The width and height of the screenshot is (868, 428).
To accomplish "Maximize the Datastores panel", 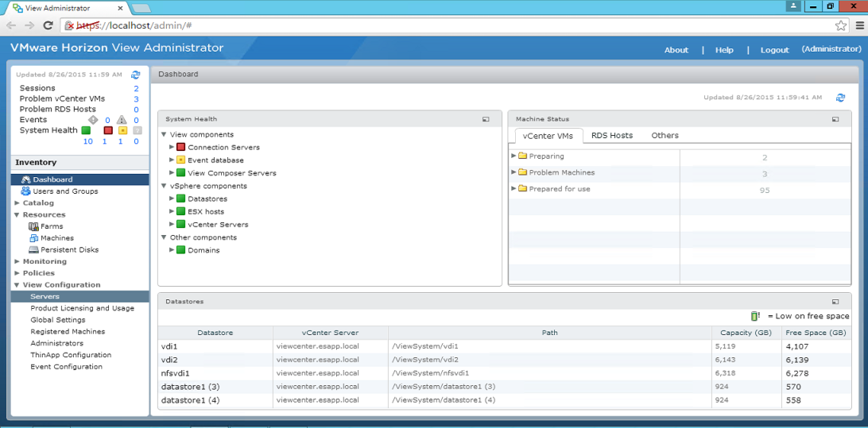I will coord(835,302).
